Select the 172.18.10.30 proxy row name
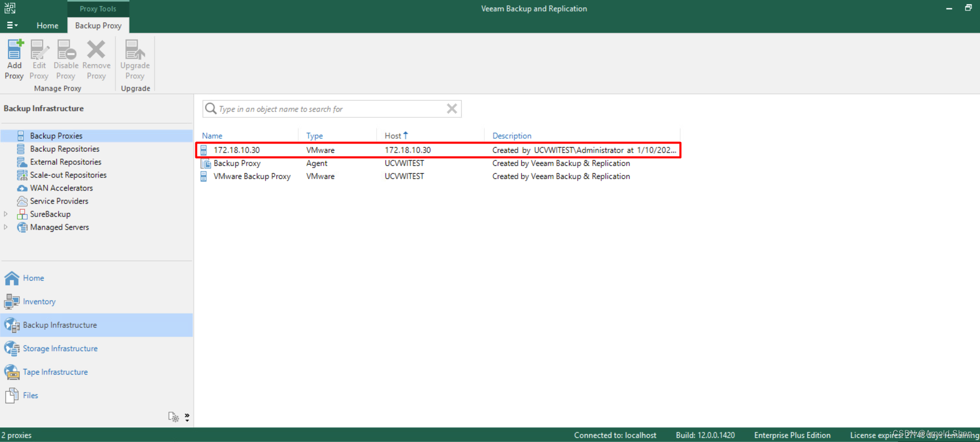This screenshot has width=980, height=442. point(237,150)
